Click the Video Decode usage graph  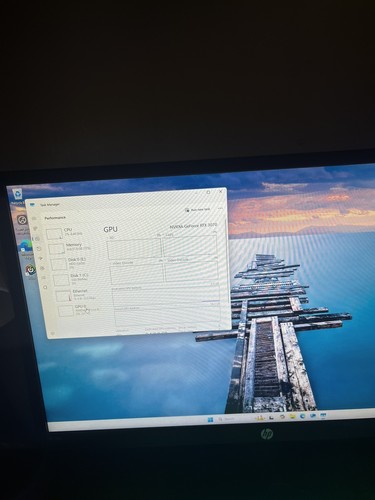click(192, 271)
